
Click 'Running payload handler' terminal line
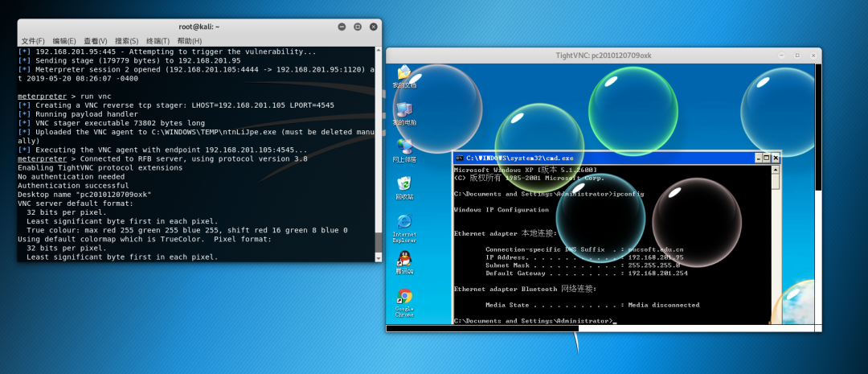pyautogui.click(x=78, y=114)
